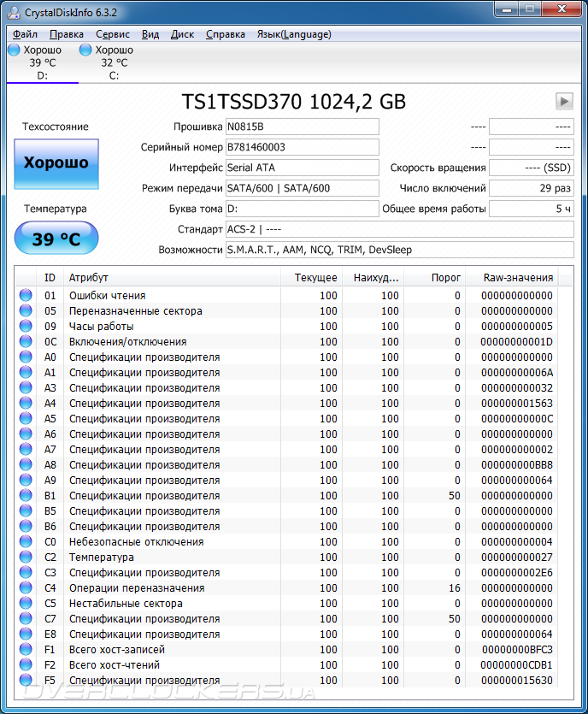
Task: Select disk D: status tab
Action: [43, 62]
